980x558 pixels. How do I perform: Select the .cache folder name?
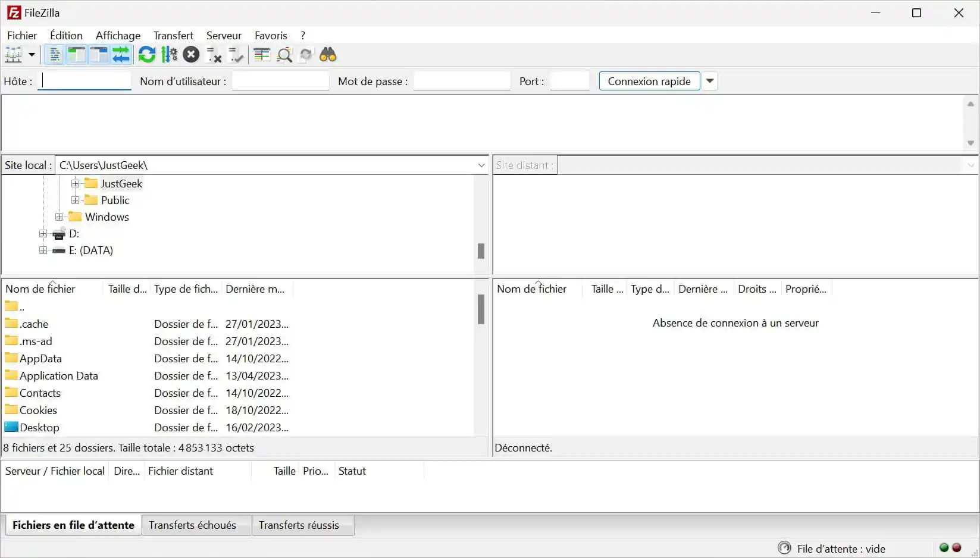34,324
